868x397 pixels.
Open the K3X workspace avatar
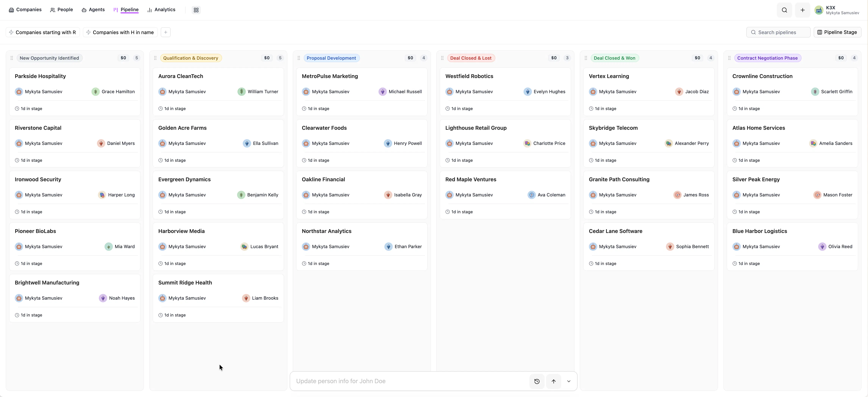pos(818,10)
